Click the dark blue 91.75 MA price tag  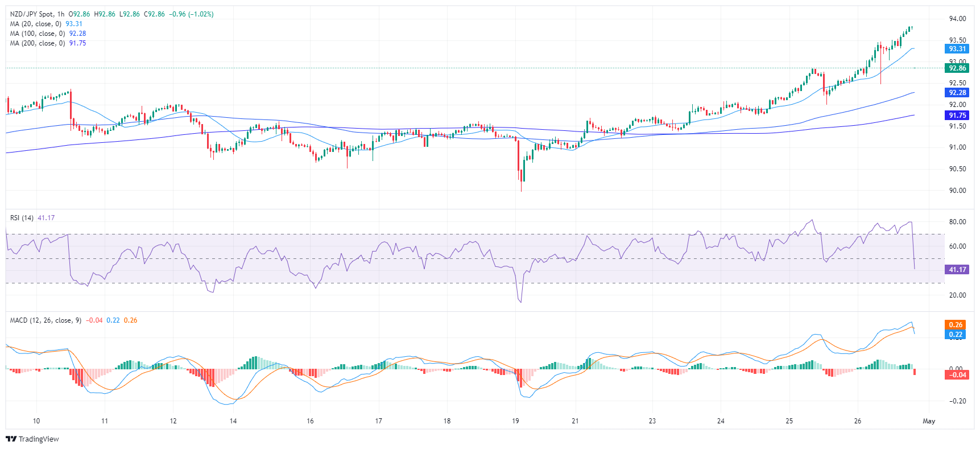point(957,116)
